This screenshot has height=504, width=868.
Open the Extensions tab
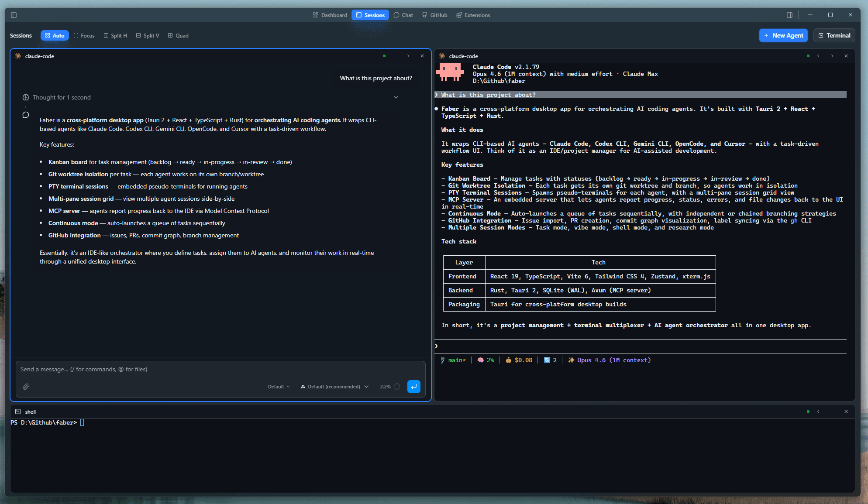pyautogui.click(x=473, y=15)
